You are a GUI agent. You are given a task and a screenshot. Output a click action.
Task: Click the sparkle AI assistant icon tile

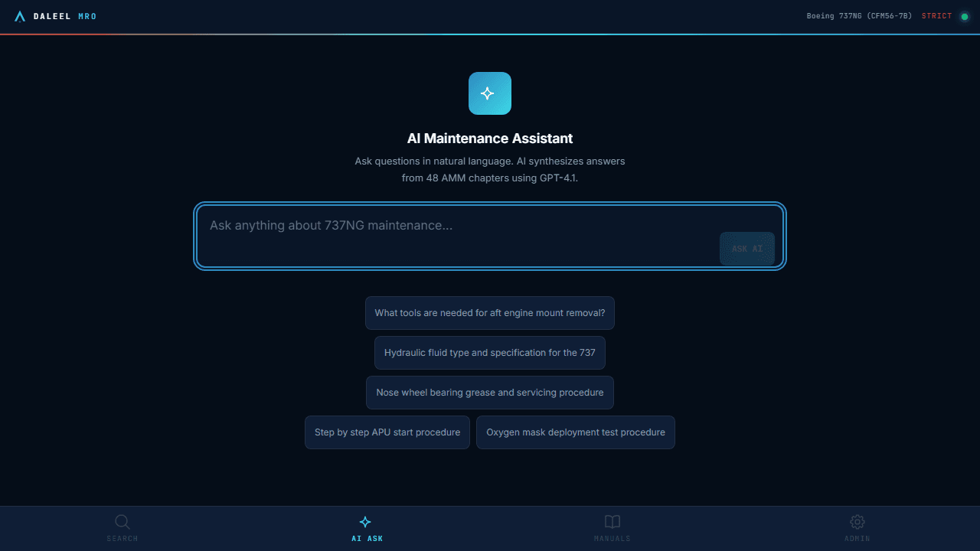tap(490, 93)
